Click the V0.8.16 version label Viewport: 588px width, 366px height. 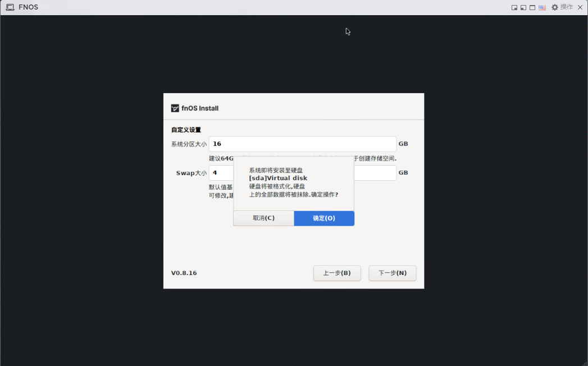click(184, 273)
